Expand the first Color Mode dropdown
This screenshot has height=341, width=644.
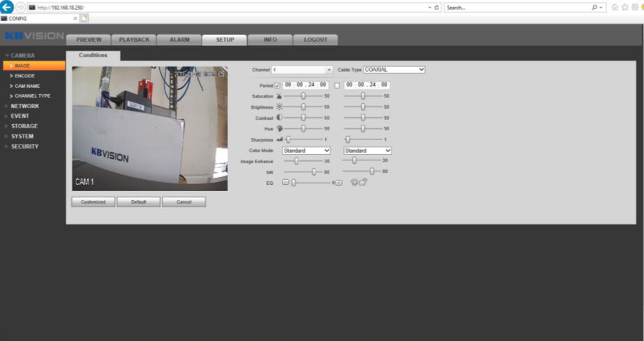(x=306, y=151)
